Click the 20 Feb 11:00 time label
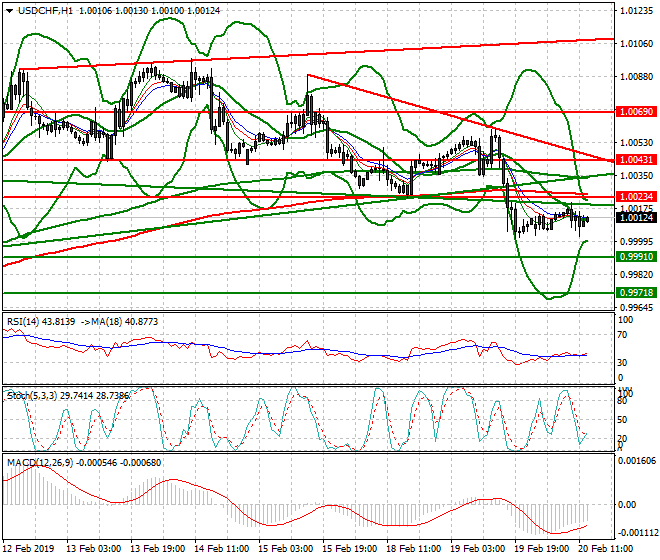Viewport: 660px width, 560px height. (606, 549)
